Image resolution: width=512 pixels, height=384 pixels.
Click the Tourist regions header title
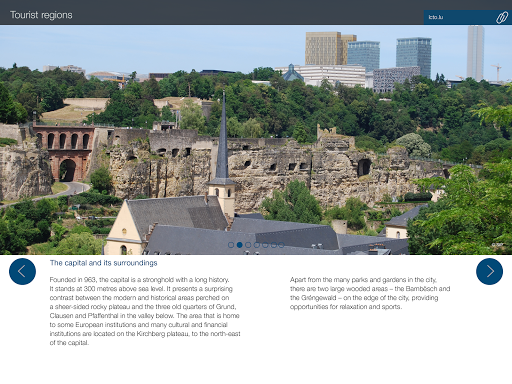coord(41,15)
